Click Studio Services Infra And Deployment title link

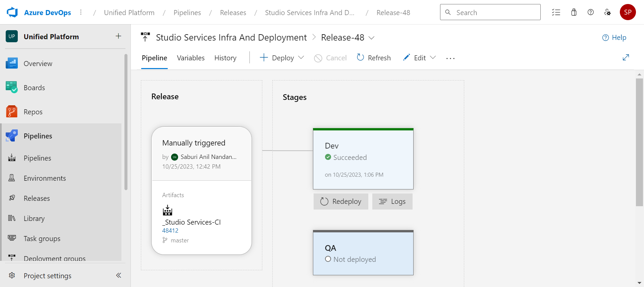[231, 38]
